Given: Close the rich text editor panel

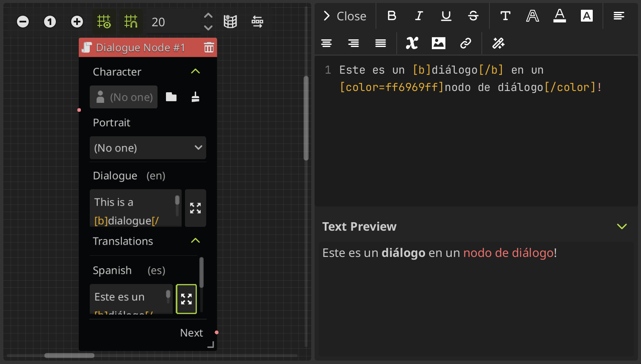Looking at the screenshot, I should [x=345, y=16].
